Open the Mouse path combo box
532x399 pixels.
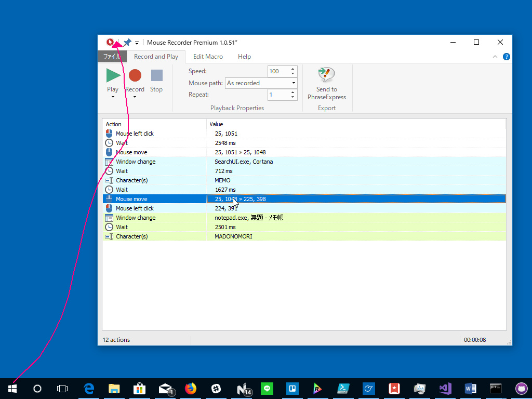(261, 83)
